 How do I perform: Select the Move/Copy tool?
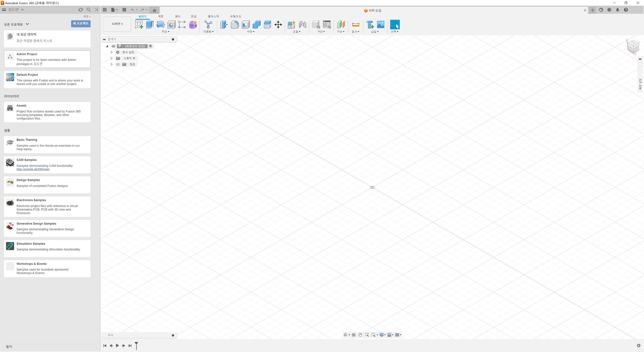click(278, 24)
